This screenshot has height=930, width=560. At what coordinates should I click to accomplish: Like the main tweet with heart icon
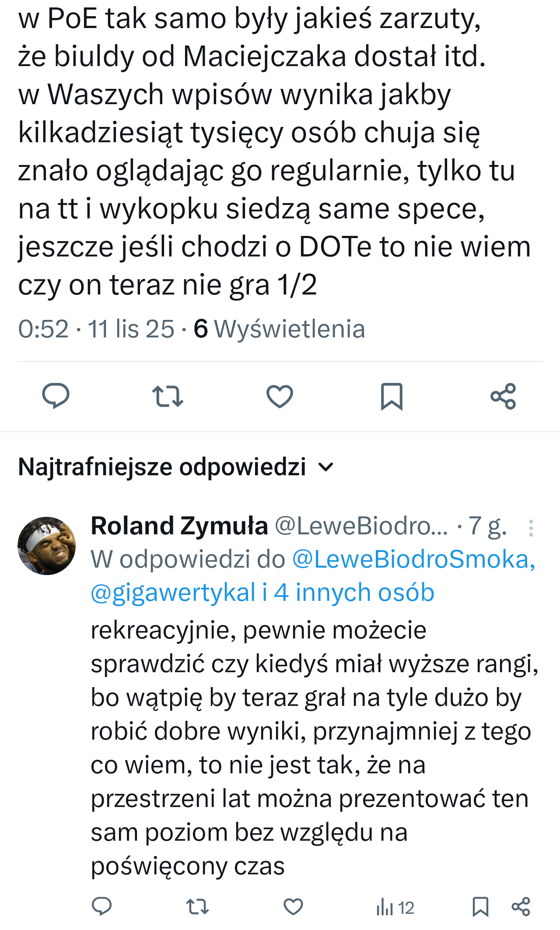tap(280, 396)
